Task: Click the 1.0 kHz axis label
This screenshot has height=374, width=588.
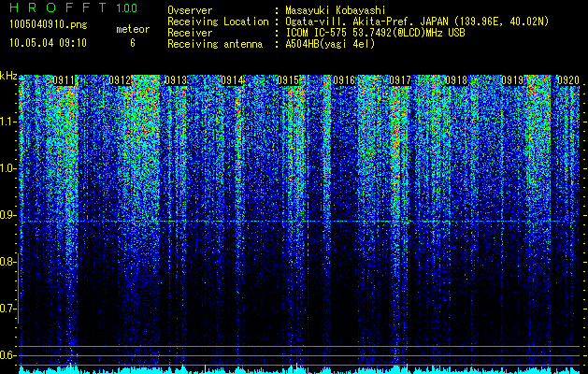Action: [8, 168]
